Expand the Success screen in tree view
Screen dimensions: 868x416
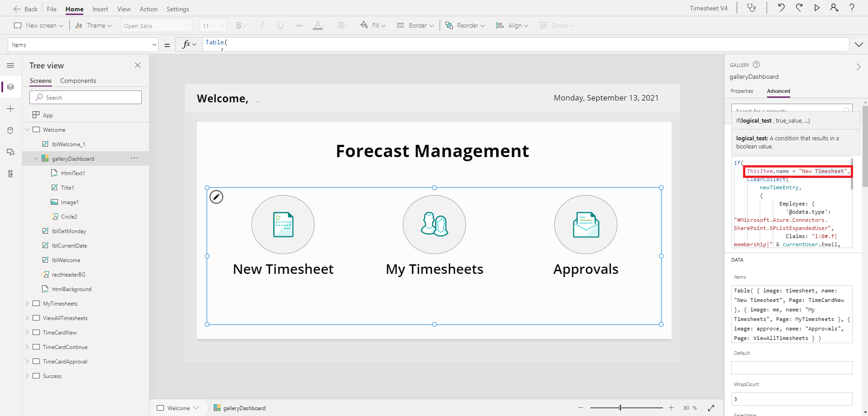pos(28,376)
